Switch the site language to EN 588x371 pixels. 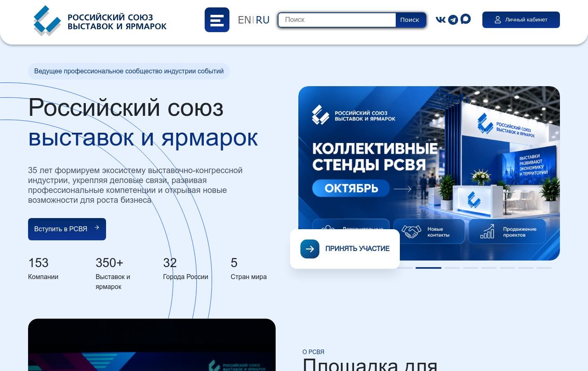pos(244,20)
